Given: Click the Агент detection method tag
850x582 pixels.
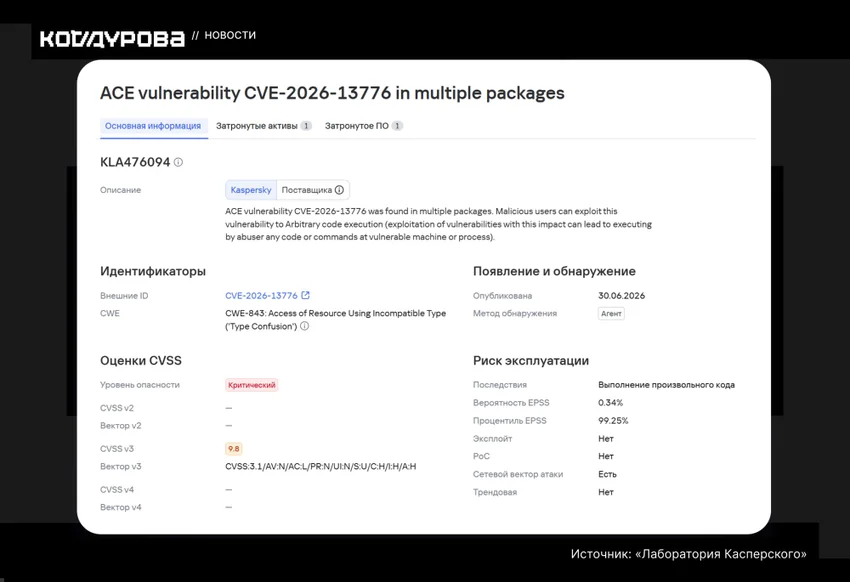Looking at the screenshot, I should (x=611, y=313).
